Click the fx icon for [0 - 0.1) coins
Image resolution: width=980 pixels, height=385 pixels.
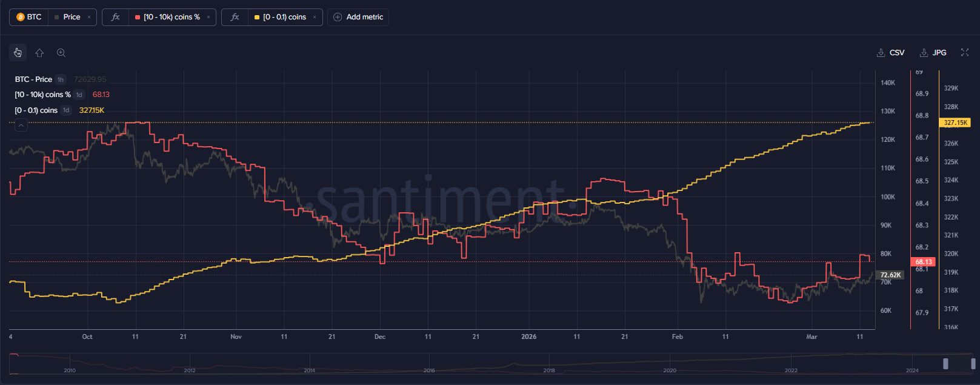[235, 17]
